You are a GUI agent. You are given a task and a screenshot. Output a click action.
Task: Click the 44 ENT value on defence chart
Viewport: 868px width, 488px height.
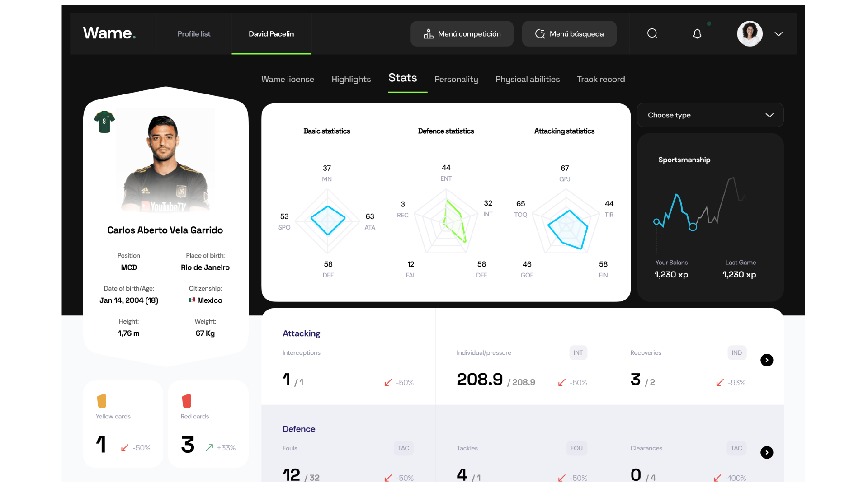pos(446,168)
